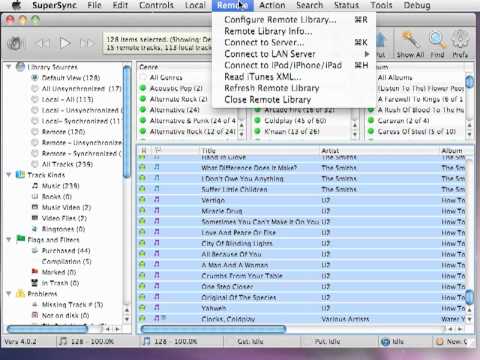Click green dot beside Acoustic Pop genre
The width and height of the screenshot is (480, 360).
click(143, 88)
